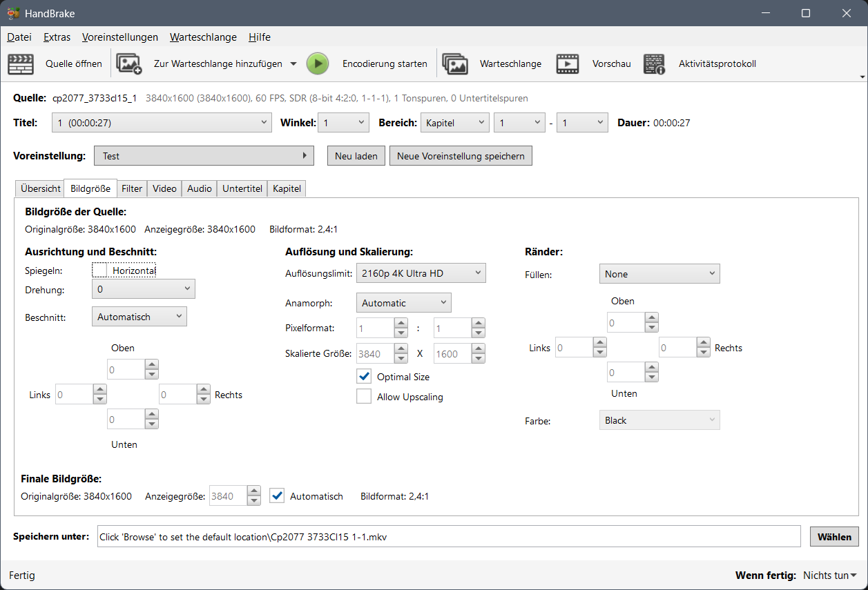Click the Encodierung starten label
868x590 pixels.
[x=385, y=63]
